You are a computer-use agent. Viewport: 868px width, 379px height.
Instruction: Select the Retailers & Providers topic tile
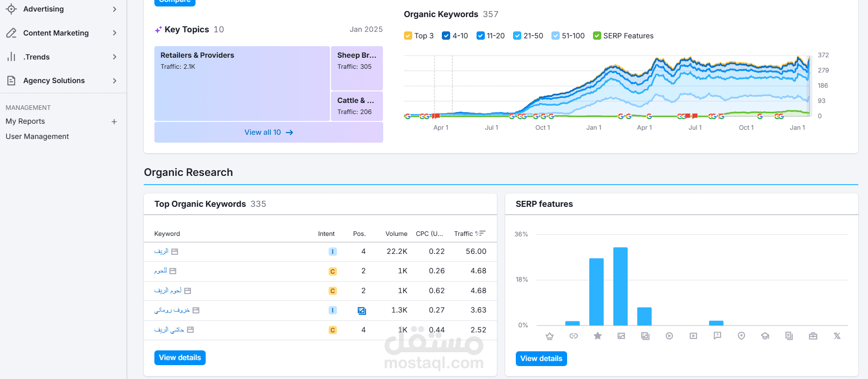242,84
